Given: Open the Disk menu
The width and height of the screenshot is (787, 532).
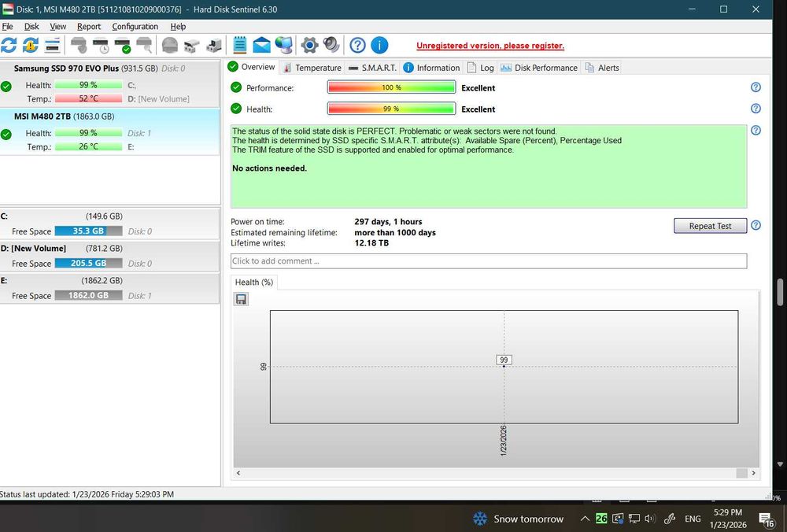Looking at the screenshot, I should click(31, 27).
